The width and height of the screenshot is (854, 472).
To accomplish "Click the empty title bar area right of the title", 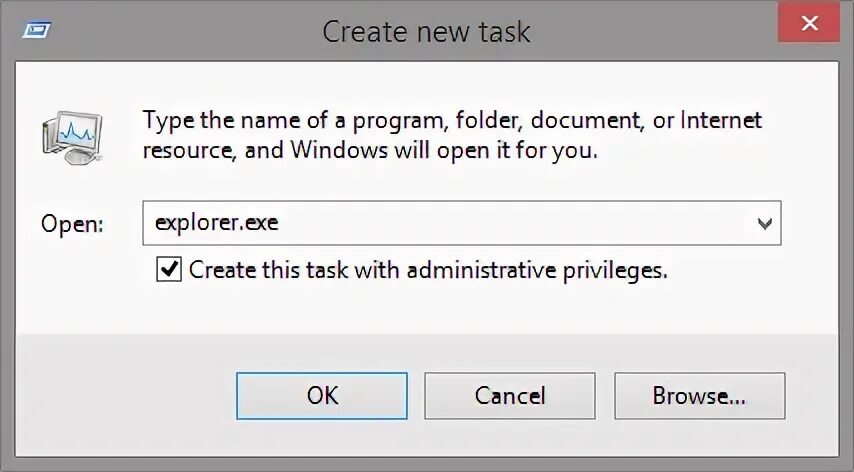I will coord(660,30).
